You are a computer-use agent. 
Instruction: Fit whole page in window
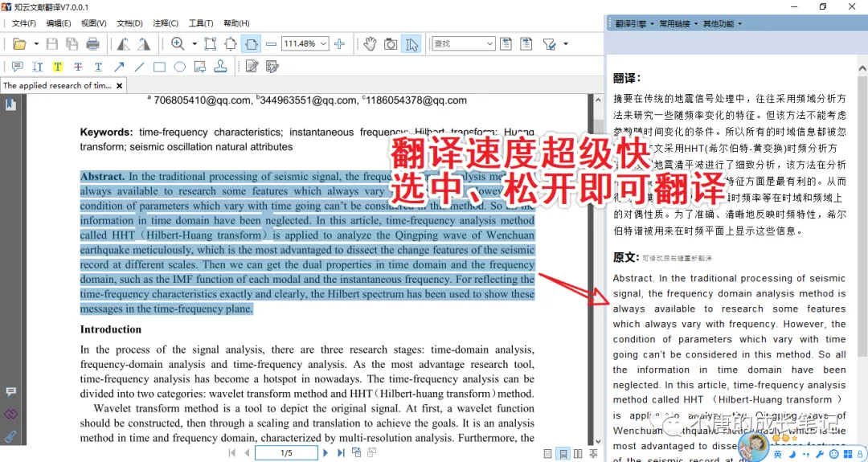point(231,43)
